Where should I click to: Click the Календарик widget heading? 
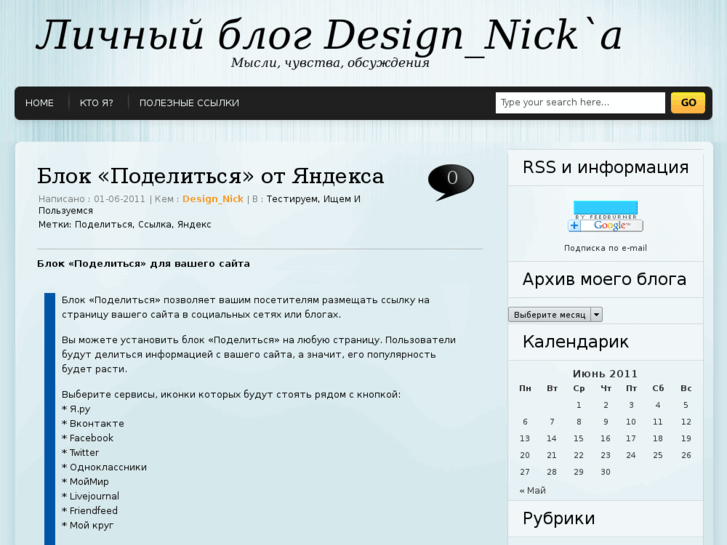click(x=575, y=342)
